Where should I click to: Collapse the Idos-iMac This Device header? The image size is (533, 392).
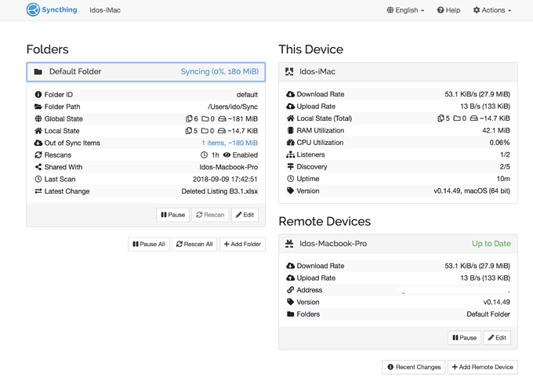pyautogui.click(x=398, y=72)
